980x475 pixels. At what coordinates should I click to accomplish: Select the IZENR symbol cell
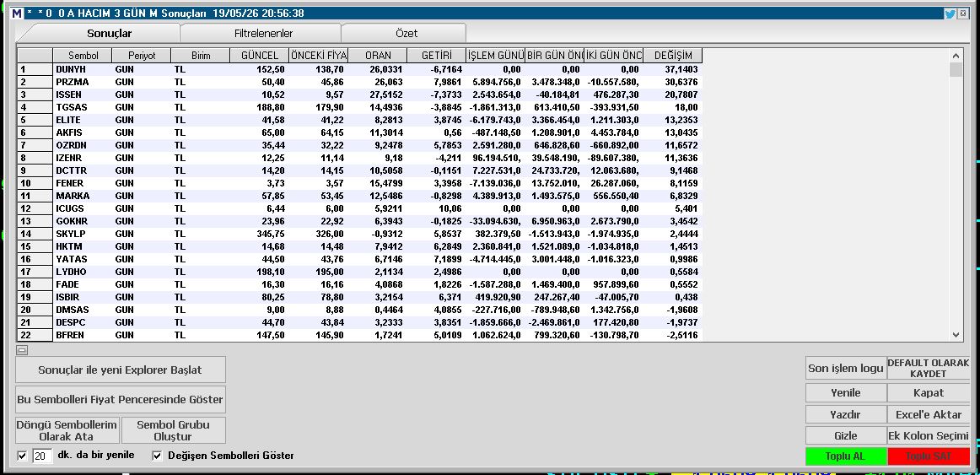pos(83,158)
